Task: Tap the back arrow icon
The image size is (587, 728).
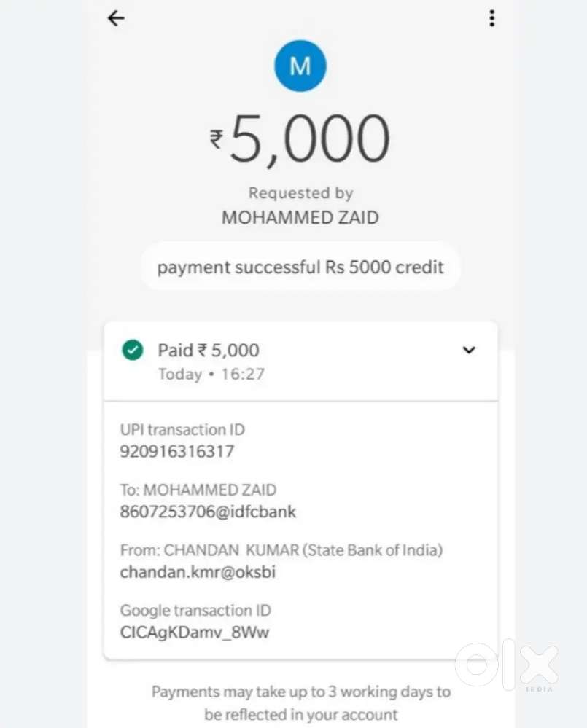Action: [x=116, y=19]
